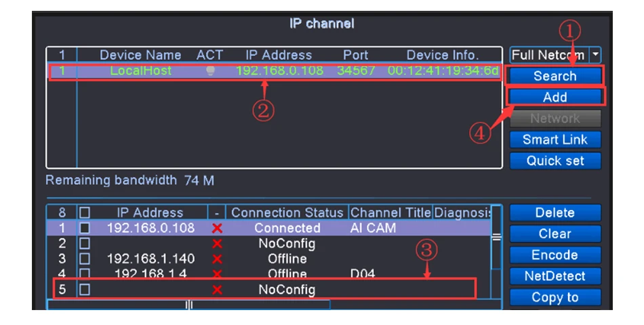Screen dimensions: 644x325
Task: Click the Add button
Action: (x=555, y=97)
